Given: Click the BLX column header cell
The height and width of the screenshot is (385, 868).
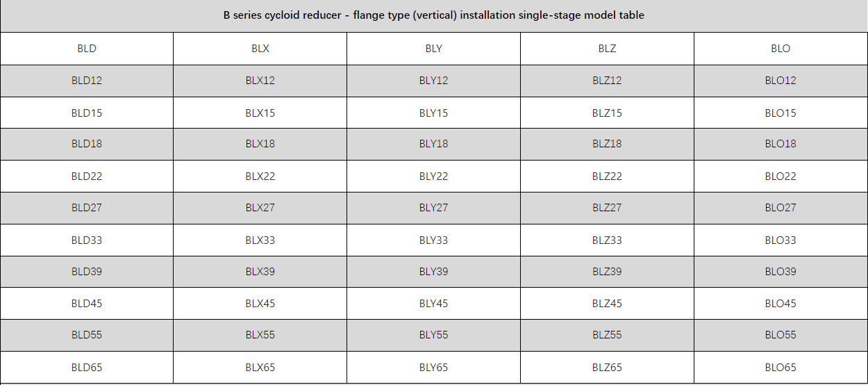Looking at the screenshot, I should pos(260,49).
